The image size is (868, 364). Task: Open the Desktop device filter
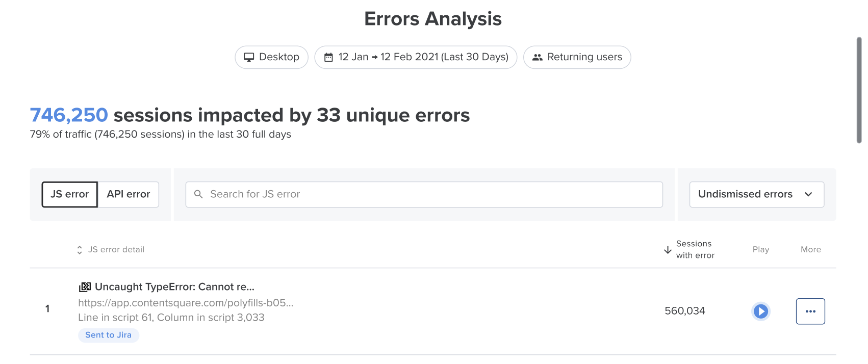(x=271, y=57)
